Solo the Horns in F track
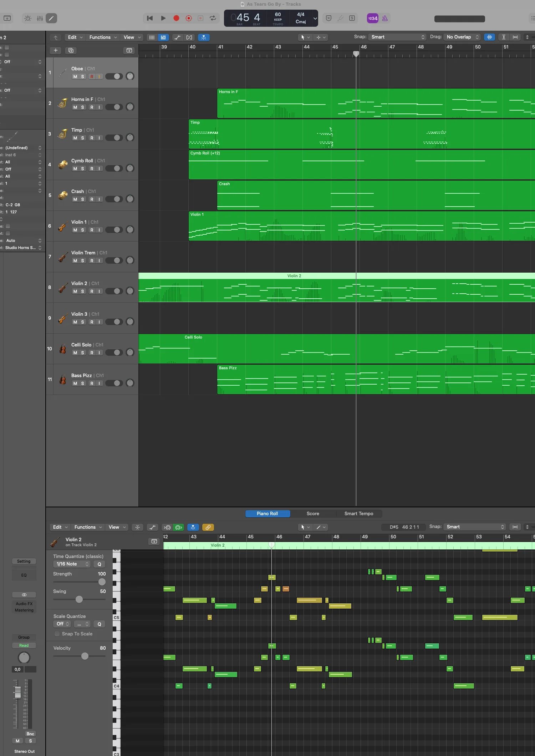The height and width of the screenshot is (756, 535). point(83,107)
